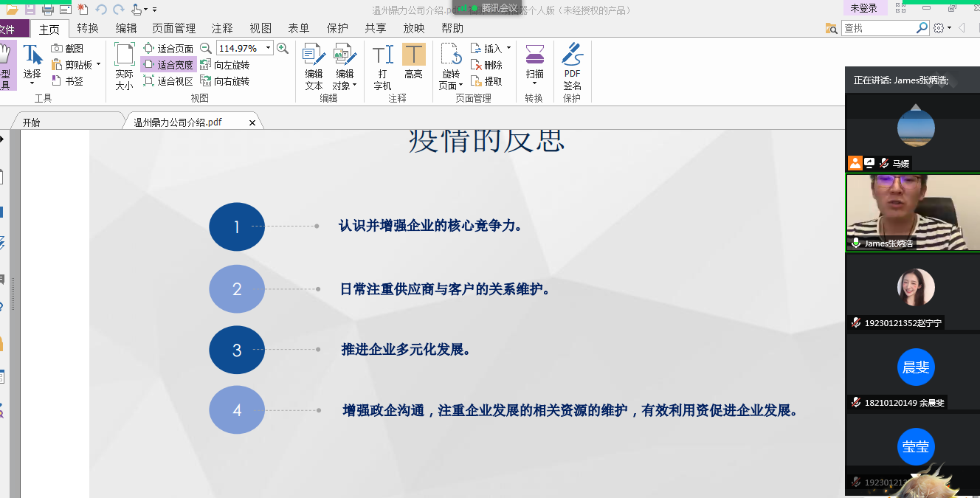Click the zoom in magnifier icon

(x=283, y=48)
